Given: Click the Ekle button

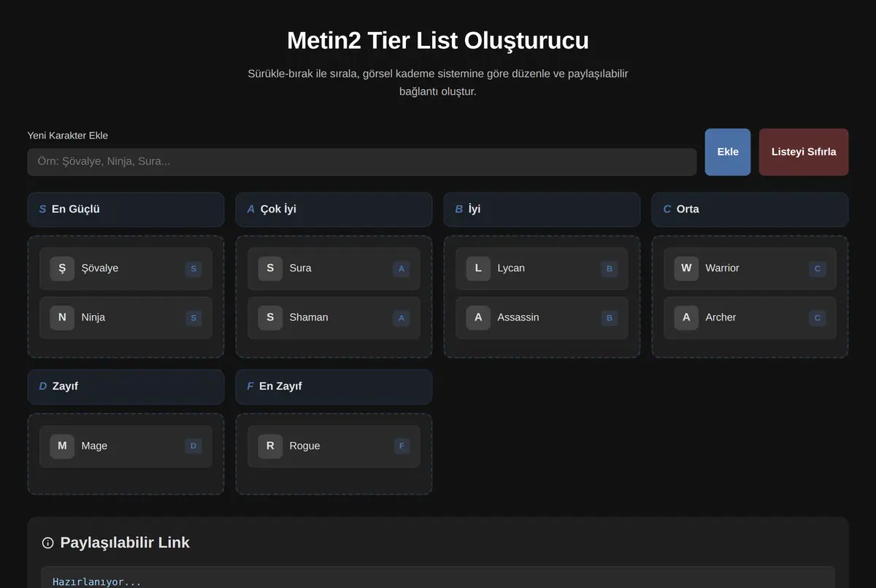Looking at the screenshot, I should pos(728,152).
